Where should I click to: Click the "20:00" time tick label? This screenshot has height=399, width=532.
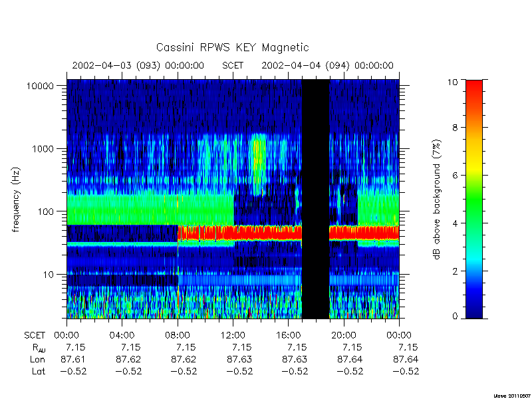pyautogui.click(x=343, y=336)
